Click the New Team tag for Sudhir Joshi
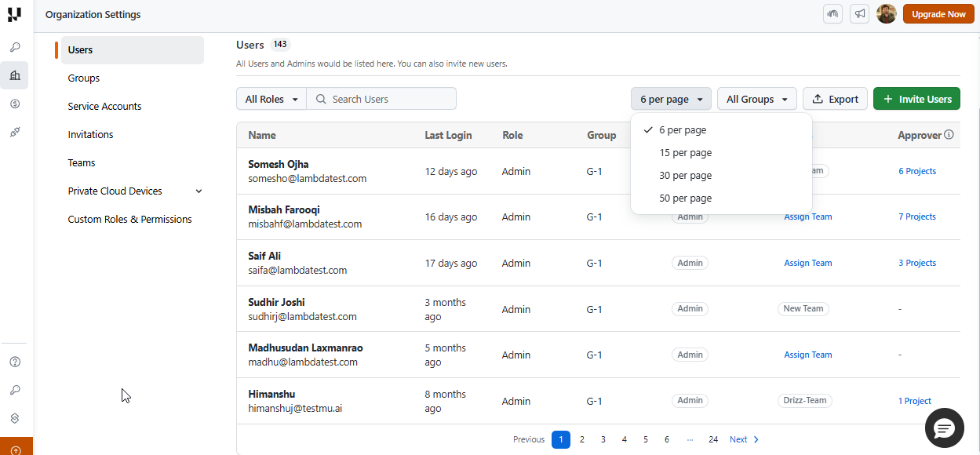 coord(803,309)
